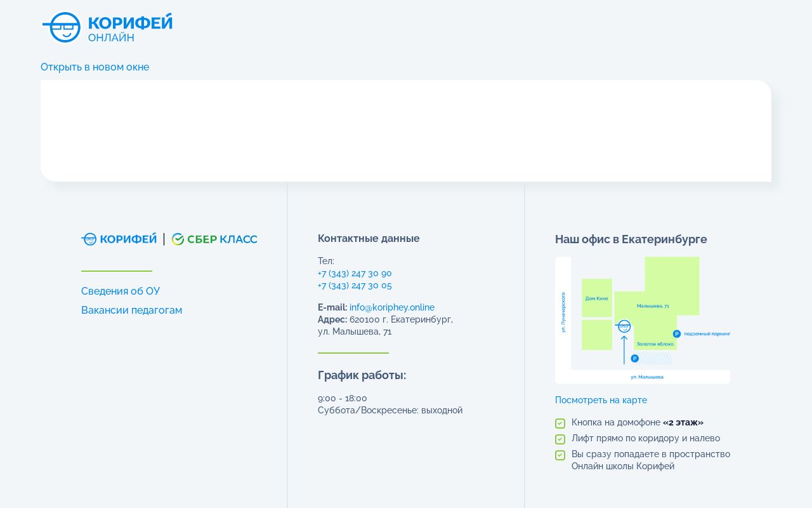Click check icon beside 'Вы сразу попадаете'
Image resolution: width=812 pixels, height=508 pixels.
[x=560, y=455]
